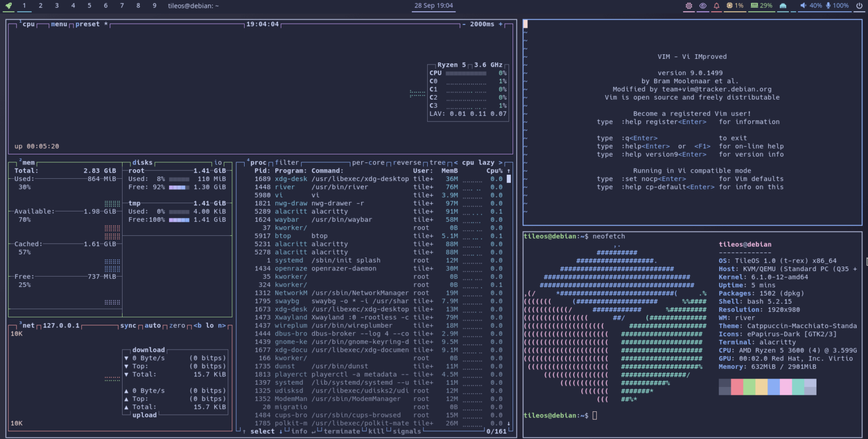
Task: Click the speaker volume icon at 40%
Action: pyautogui.click(x=805, y=6)
